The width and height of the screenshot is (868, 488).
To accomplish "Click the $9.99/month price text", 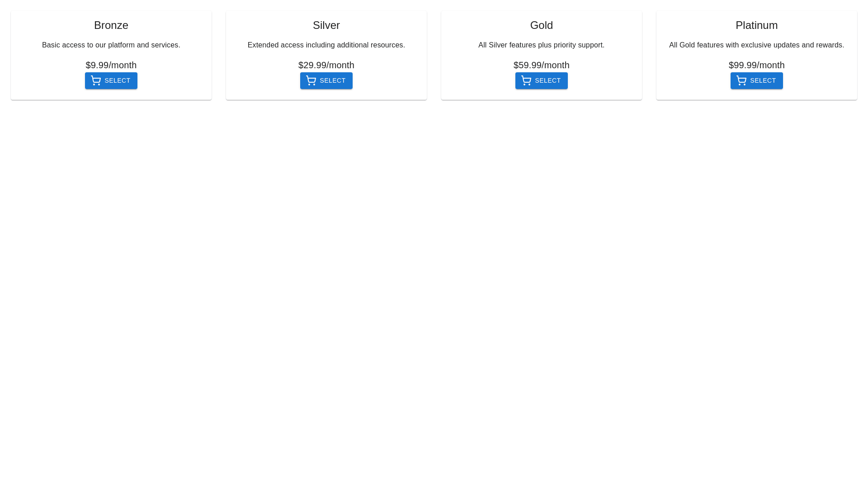I will [x=111, y=65].
